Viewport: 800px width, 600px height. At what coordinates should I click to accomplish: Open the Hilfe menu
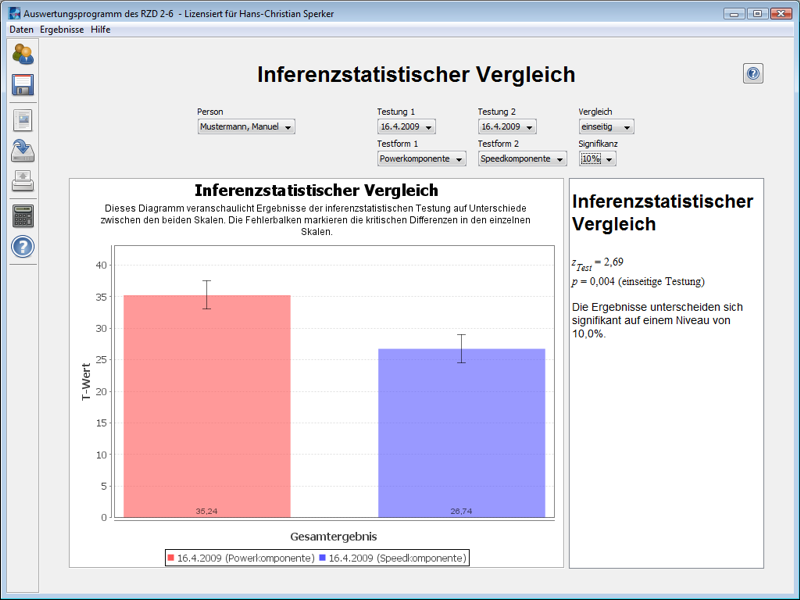[x=100, y=30]
